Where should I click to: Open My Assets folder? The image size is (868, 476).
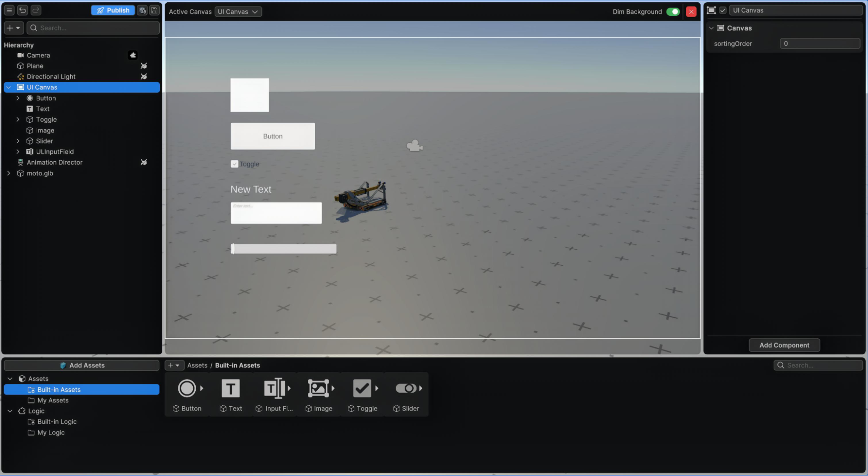coord(53,400)
